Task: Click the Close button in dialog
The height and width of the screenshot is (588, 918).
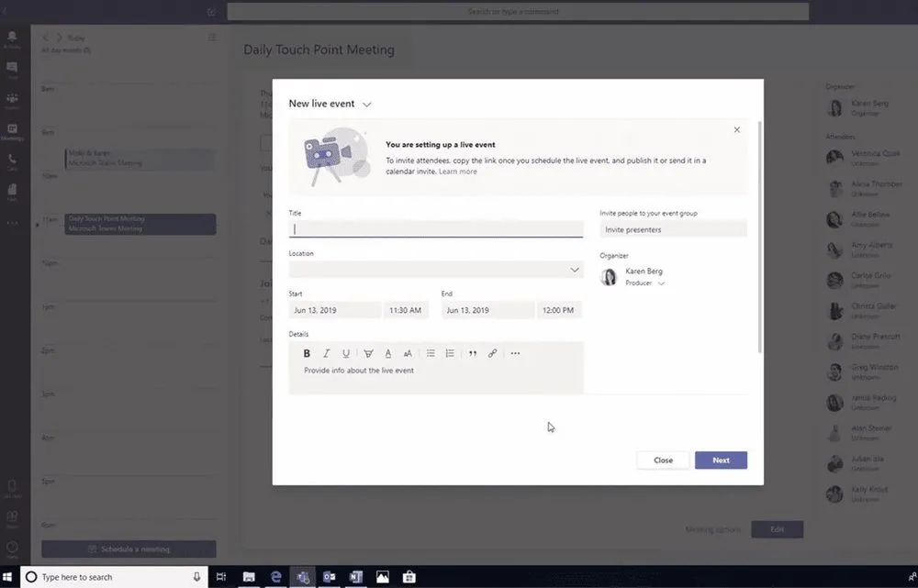Action: pos(663,460)
